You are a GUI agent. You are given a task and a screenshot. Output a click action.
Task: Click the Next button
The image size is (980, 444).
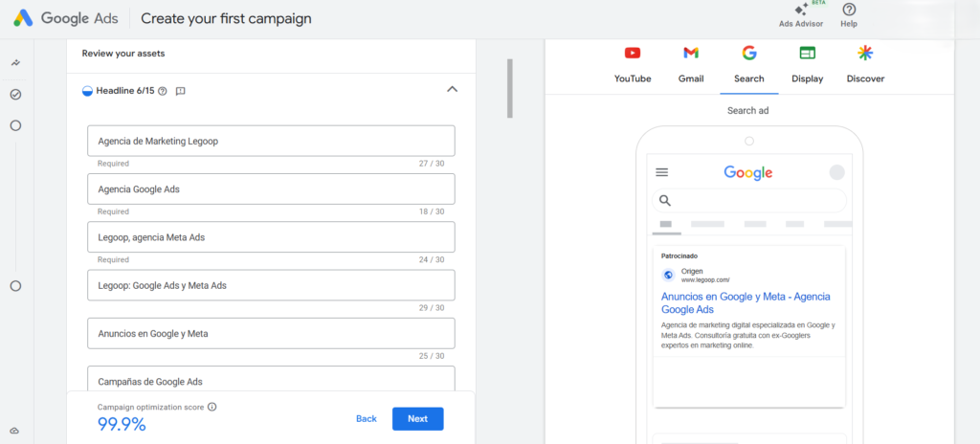(x=417, y=418)
